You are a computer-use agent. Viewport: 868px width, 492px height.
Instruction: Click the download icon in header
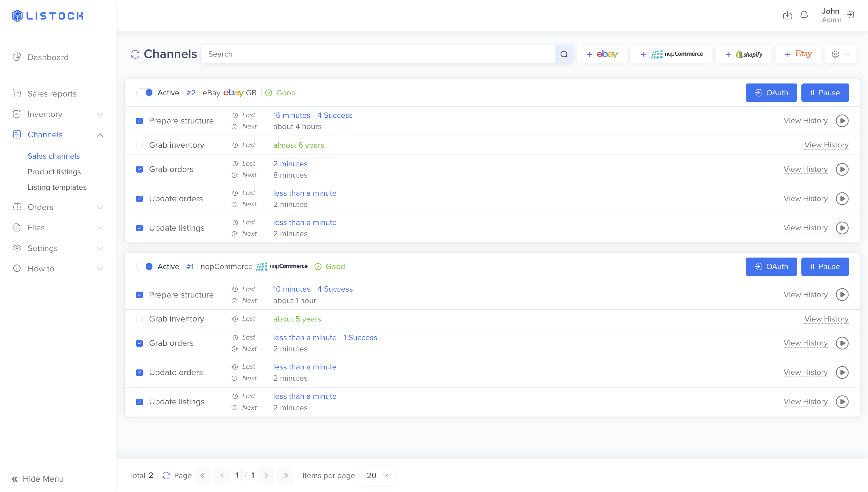(787, 15)
